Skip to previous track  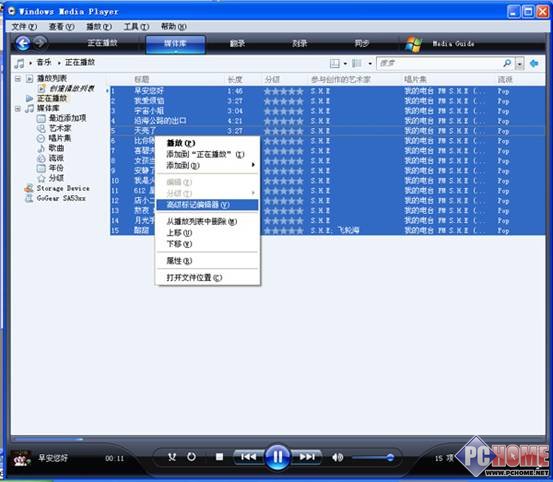249,457
